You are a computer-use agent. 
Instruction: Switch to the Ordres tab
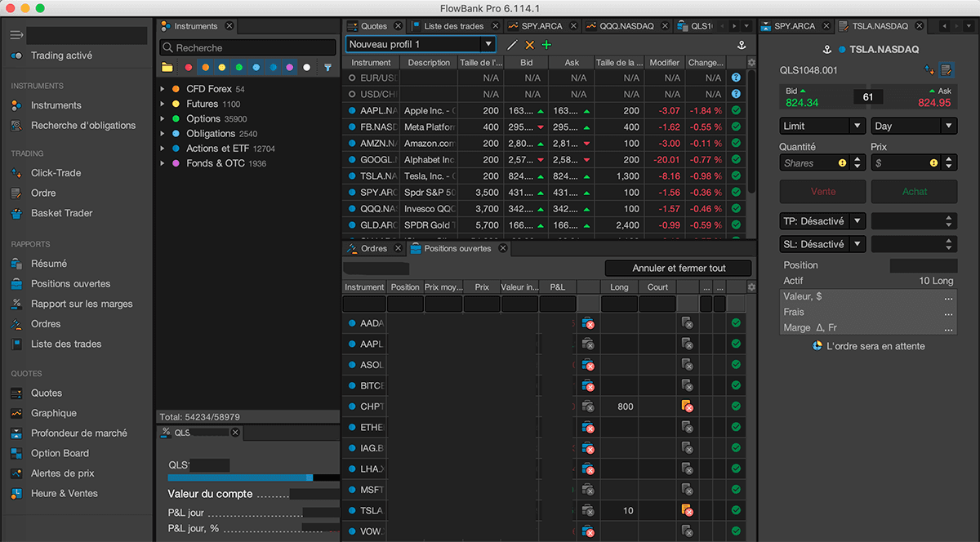(373, 248)
